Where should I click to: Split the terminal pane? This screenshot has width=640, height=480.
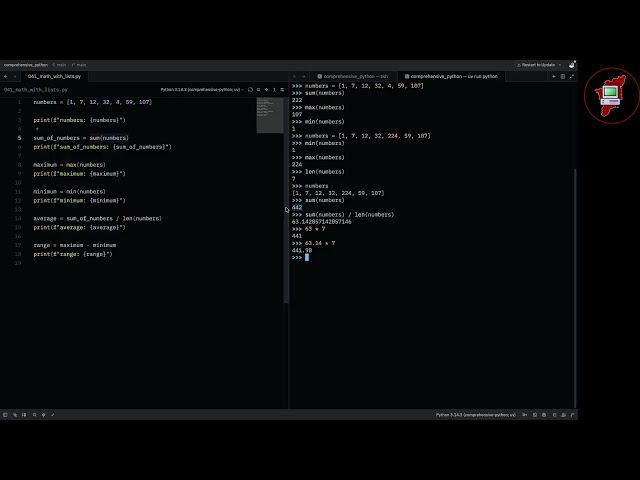click(x=563, y=76)
